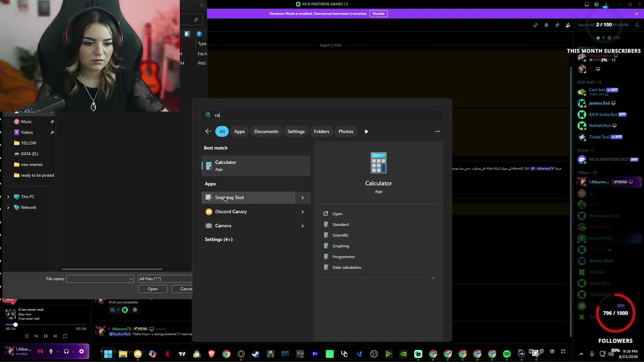The image size is (644, 362).
Task: Switch to Apps search filter
Action: tap(239, 131)
